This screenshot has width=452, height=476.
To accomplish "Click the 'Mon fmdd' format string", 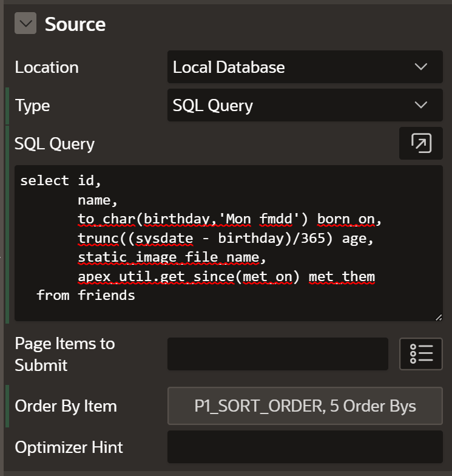I will click(266, 219).
